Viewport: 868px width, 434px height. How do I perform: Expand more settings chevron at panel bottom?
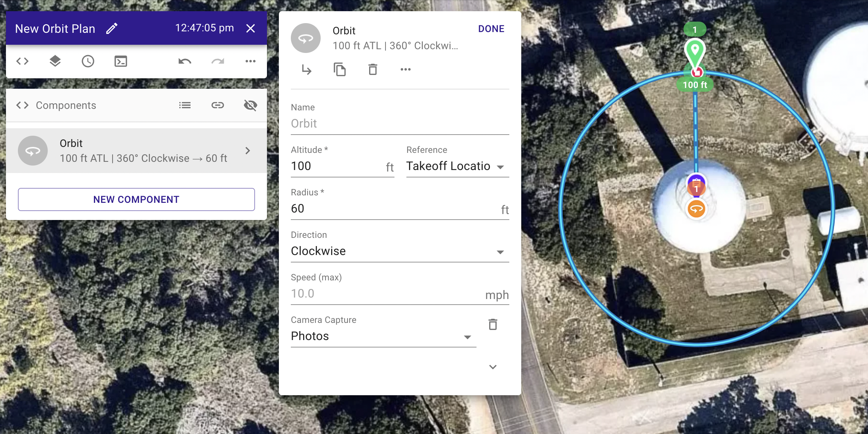(x=493, y=367)
